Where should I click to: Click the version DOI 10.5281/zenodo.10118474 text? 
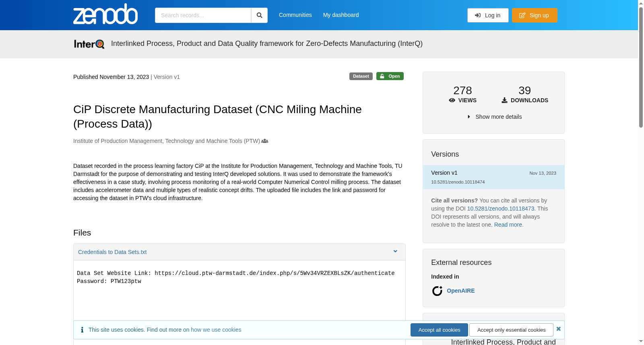pyautogui.click(x=458, y=182)
